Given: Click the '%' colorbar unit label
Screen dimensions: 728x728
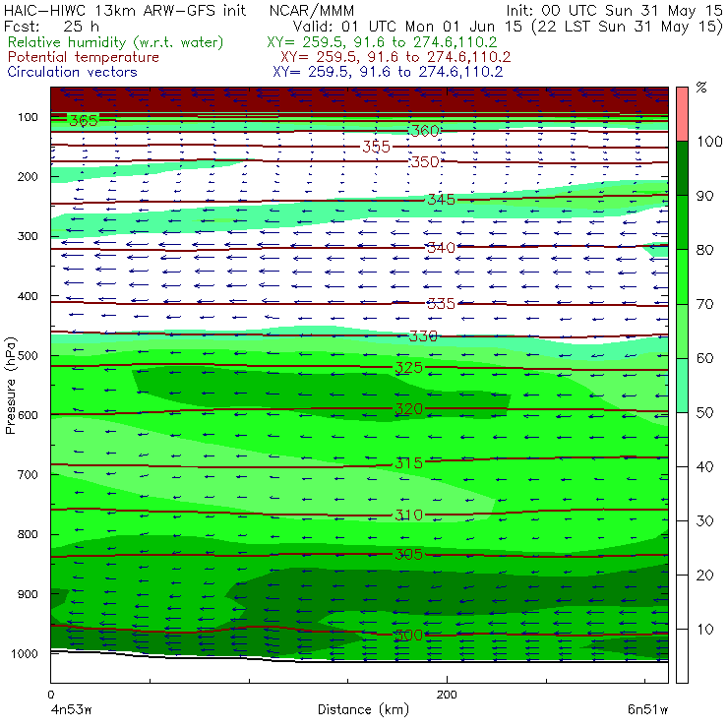Looking at the screenshot, I should pyautogui.click(x=701, y=88).
